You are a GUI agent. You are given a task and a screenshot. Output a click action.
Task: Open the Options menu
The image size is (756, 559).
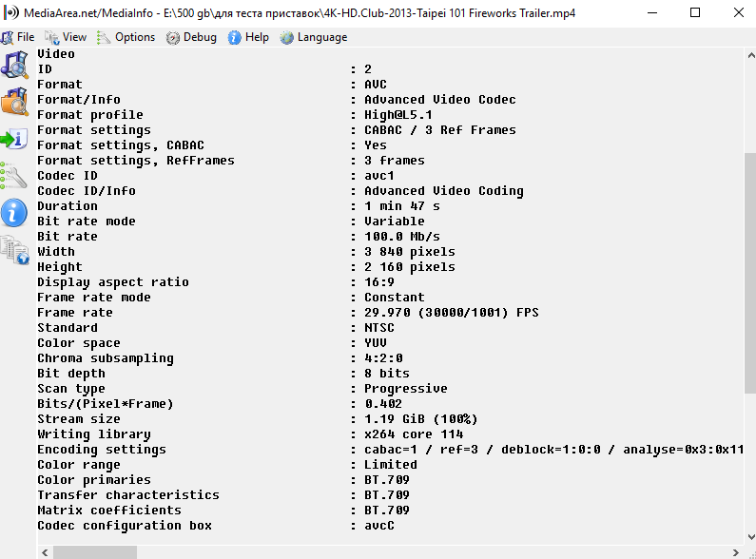(x=126, y=37)
